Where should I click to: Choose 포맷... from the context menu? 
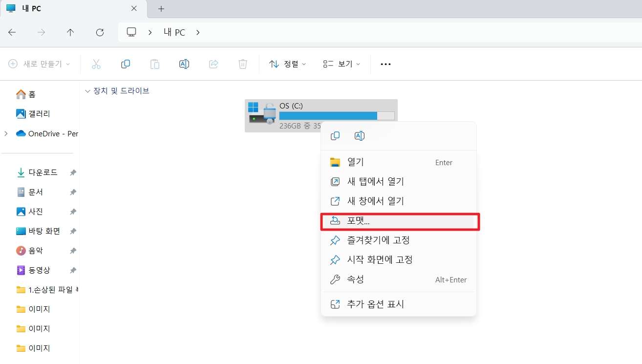399,221
